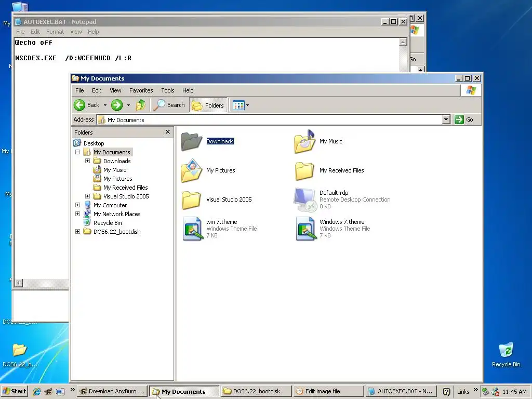The image size is (532, 399).
Task: Open Notepad's File menu
Action: [x=20, y=32]
